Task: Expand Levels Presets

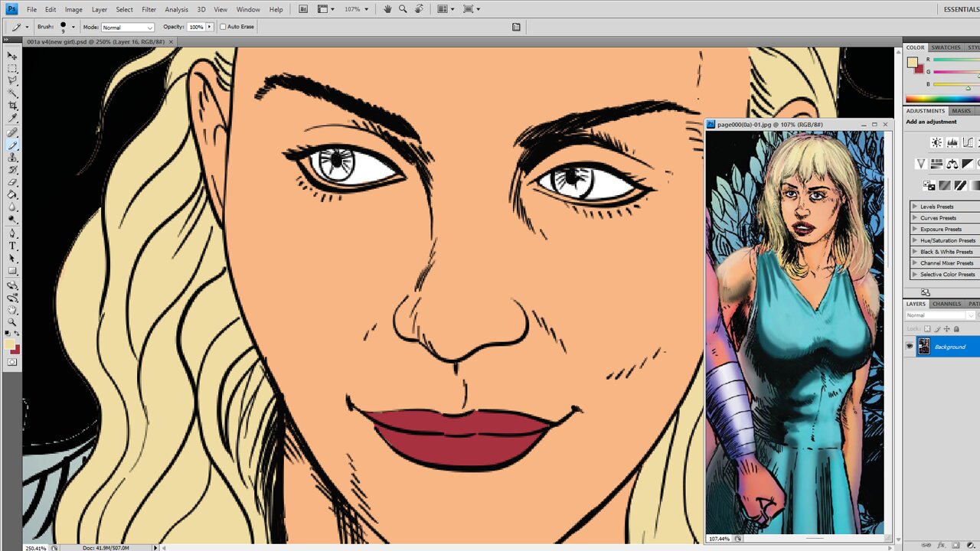Action: (914, 207)
